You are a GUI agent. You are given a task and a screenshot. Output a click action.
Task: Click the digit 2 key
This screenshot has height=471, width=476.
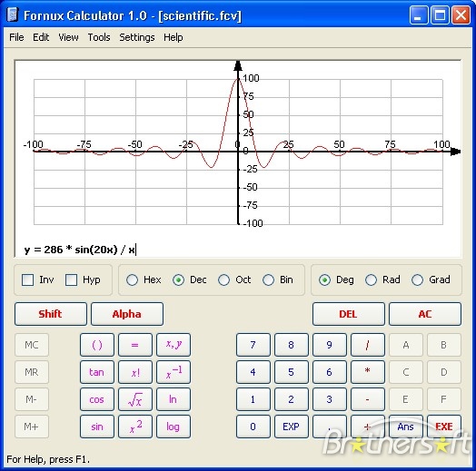pos(291,399)
